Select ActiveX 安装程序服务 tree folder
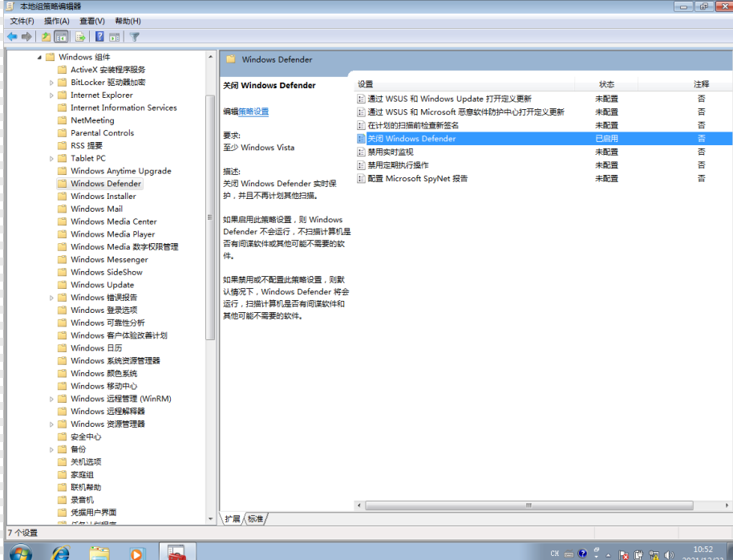733x560 pixels. 108,70
